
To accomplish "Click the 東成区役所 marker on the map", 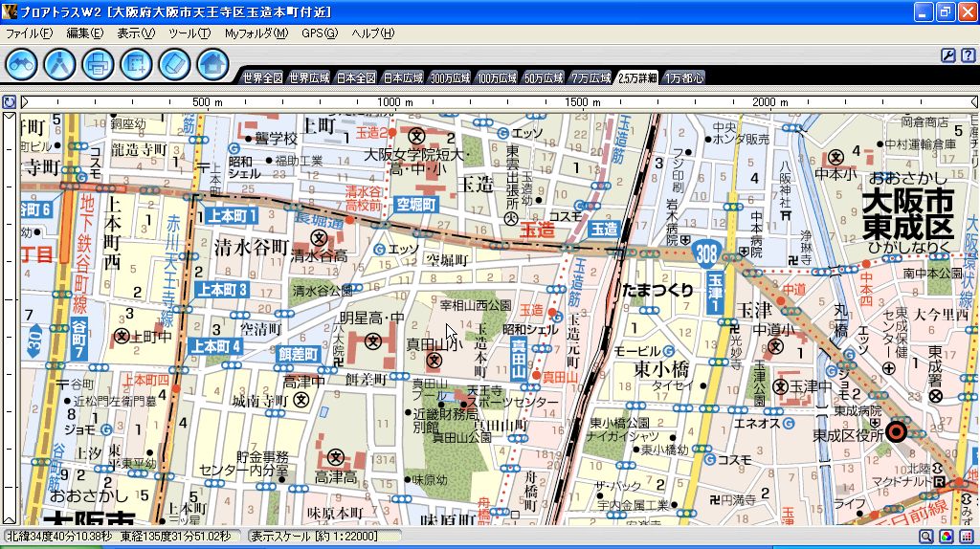I will [x=897, y=432].
